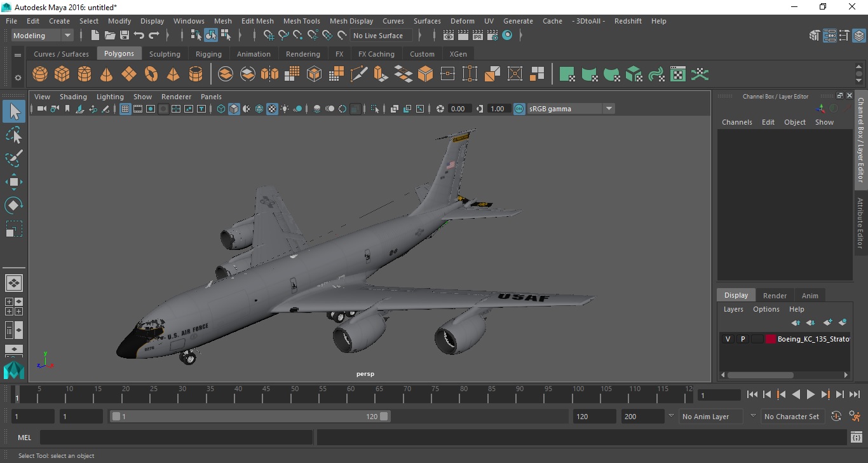Click the Redo arrow icon
The image size is (868, 463).
coord(154,36)
